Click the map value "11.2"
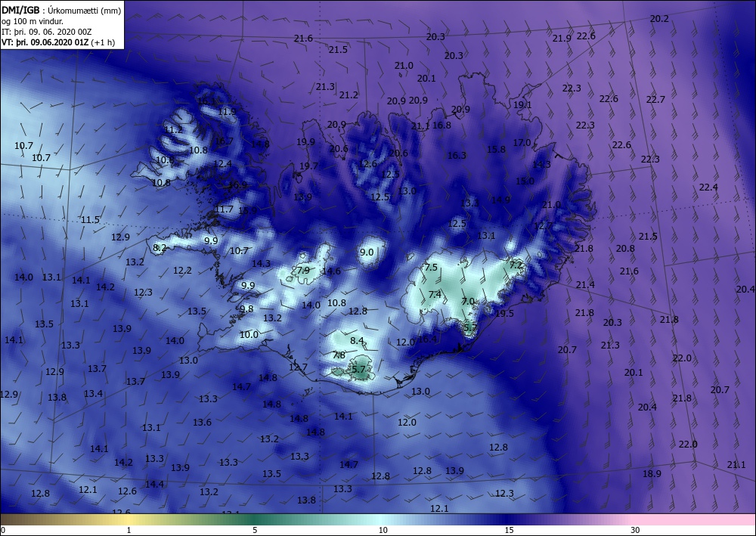 (x=174, y=130)
